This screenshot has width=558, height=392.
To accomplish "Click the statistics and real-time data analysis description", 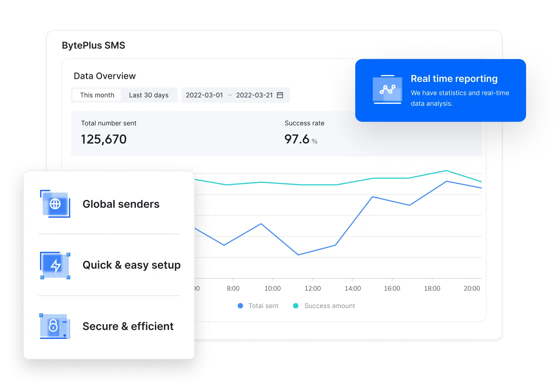I will [x=460, y=98].
